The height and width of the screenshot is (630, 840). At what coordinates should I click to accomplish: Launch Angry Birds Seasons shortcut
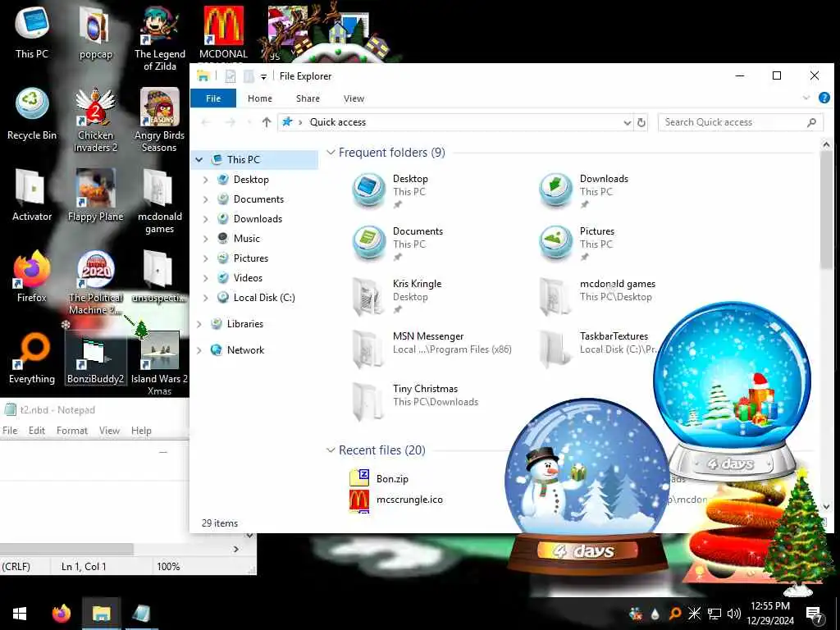tap(159, 120)
